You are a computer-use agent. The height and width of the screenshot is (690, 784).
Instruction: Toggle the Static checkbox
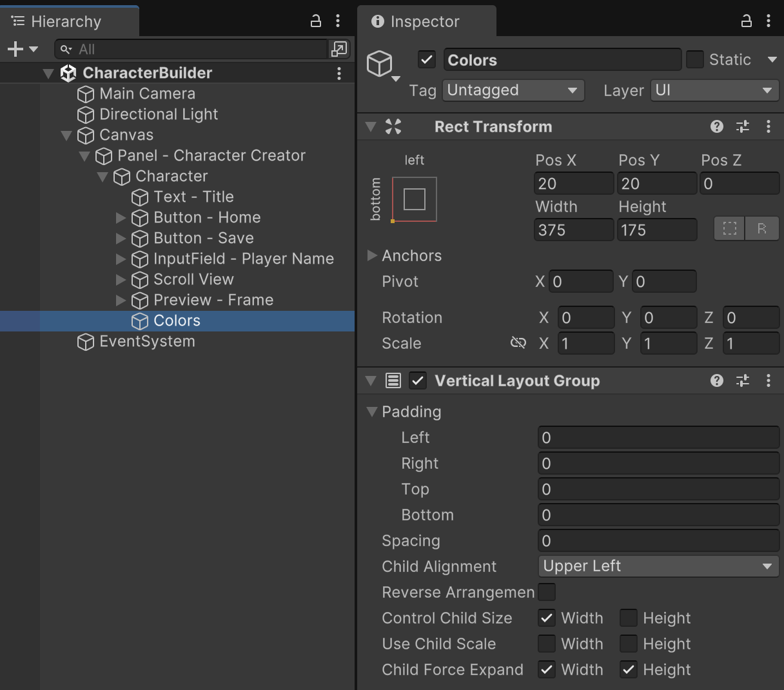[x=694, y=60]
